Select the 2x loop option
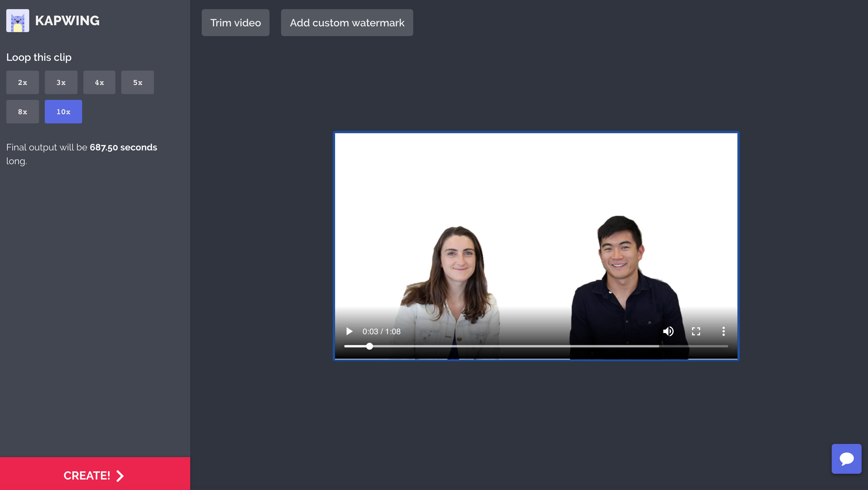 tap(23, 82)
